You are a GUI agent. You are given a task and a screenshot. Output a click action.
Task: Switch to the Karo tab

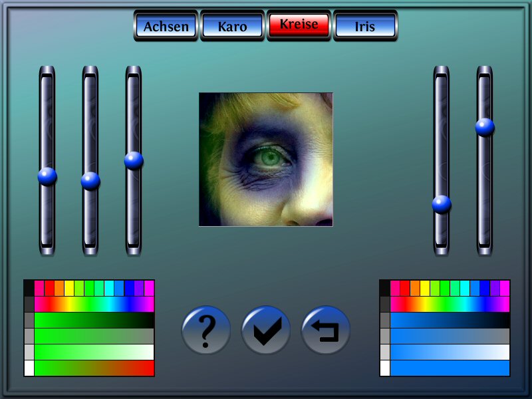(232, 26)
